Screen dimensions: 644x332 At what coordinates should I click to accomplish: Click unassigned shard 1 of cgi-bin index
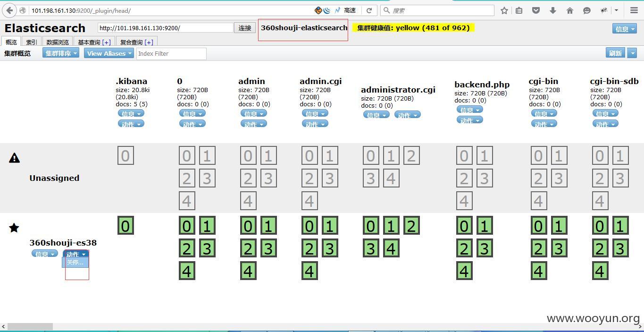559,156
